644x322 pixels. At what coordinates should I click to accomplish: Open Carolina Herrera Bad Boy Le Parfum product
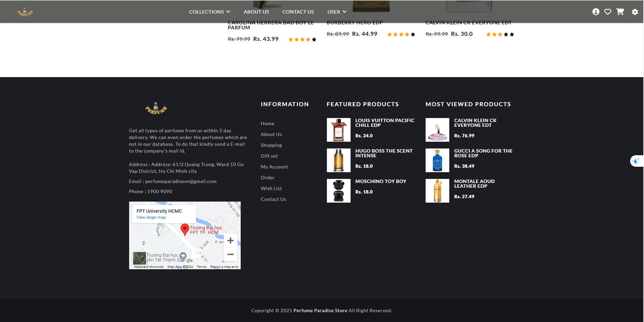(x=271, y=25)
